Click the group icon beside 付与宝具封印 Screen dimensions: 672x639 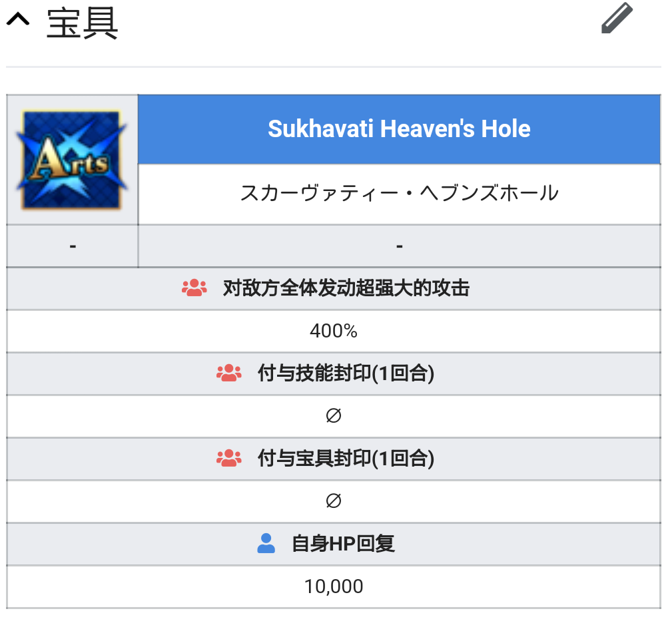coord(229,459)
